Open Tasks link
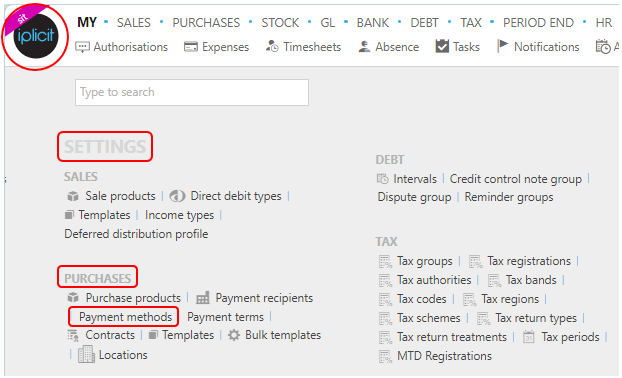 coord(466,47)
